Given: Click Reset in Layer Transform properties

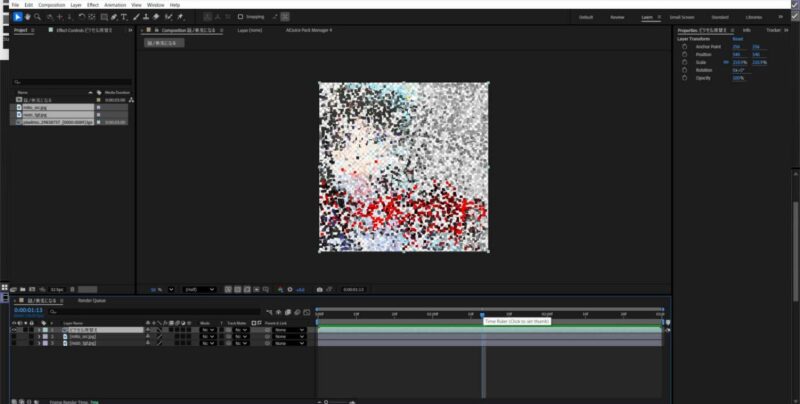Looking at the screenshot, I should [x=738, y=39].
